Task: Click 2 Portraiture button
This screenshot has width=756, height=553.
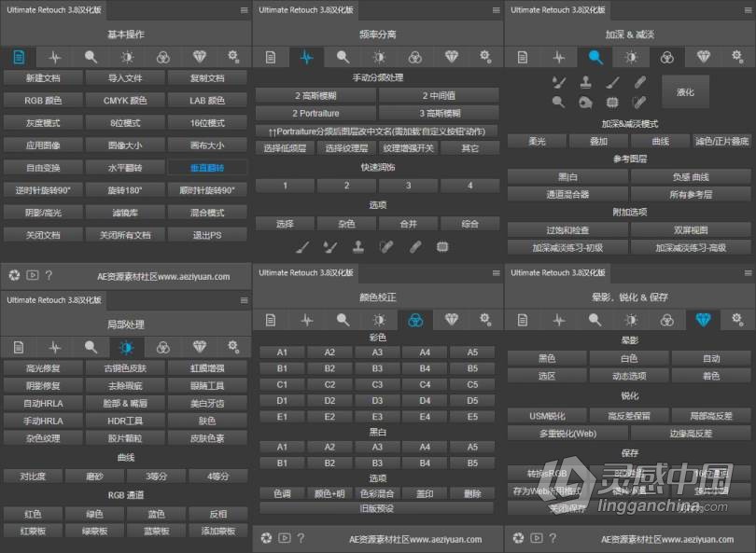Action: (x=315, y=114)
